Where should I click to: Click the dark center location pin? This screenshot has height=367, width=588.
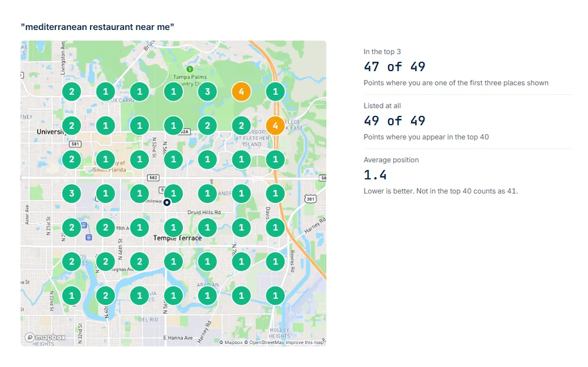point(167,203)
